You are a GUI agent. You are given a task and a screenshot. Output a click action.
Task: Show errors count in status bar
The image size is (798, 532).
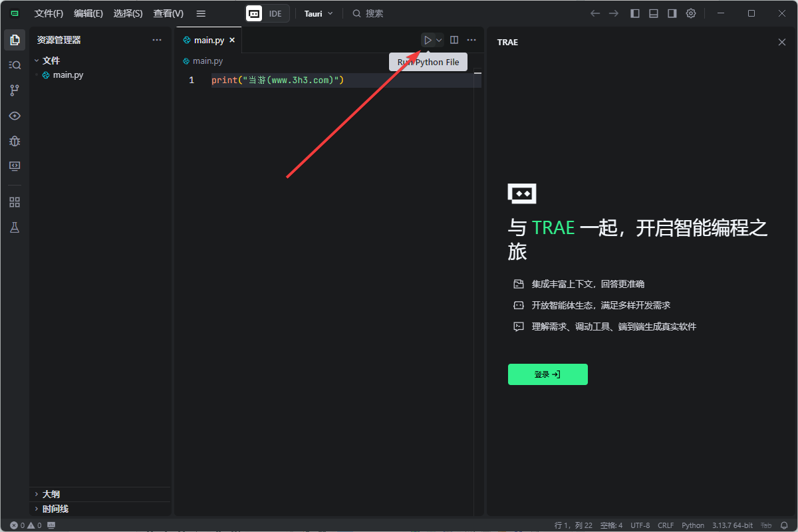click(17, 525)
